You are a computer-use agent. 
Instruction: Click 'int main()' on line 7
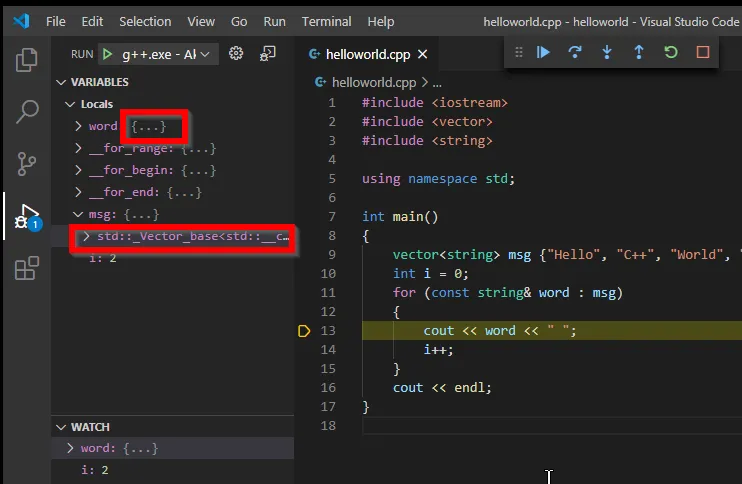(x=400, y=217)
